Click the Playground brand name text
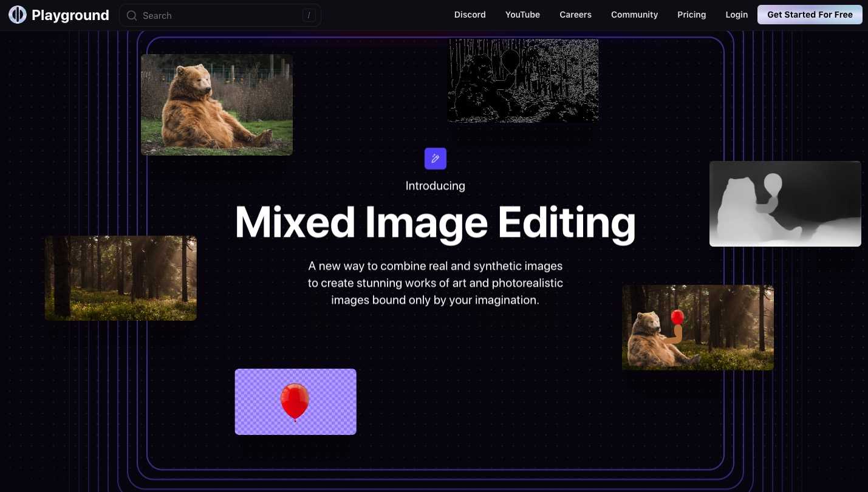868x492 pixels. pyautogui.click(x=70, y=15)
